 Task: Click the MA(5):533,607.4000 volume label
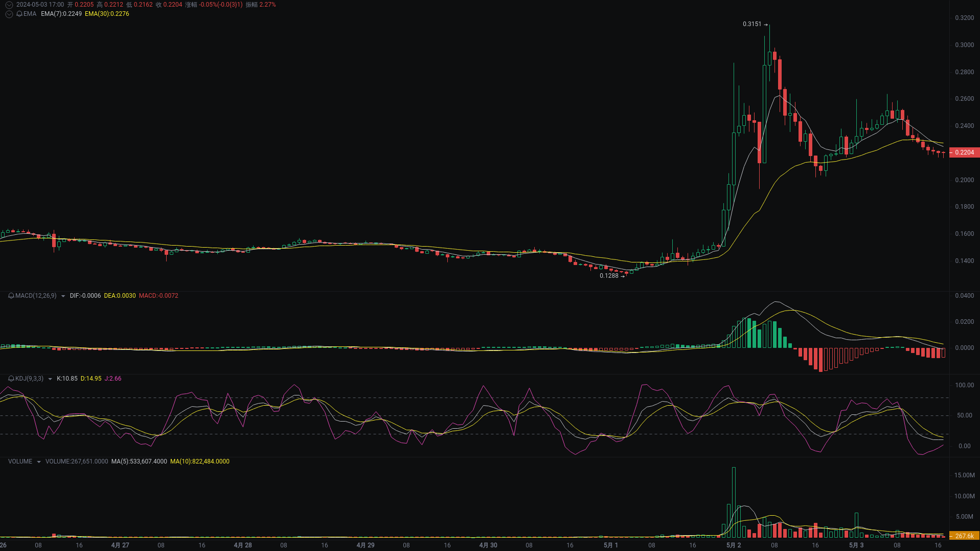click(138, 461)
